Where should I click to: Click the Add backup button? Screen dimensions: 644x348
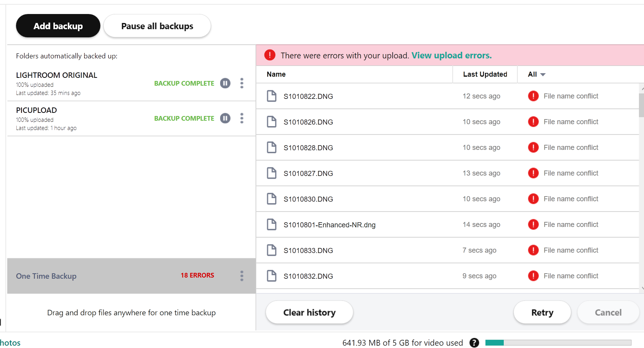point(58,26)
